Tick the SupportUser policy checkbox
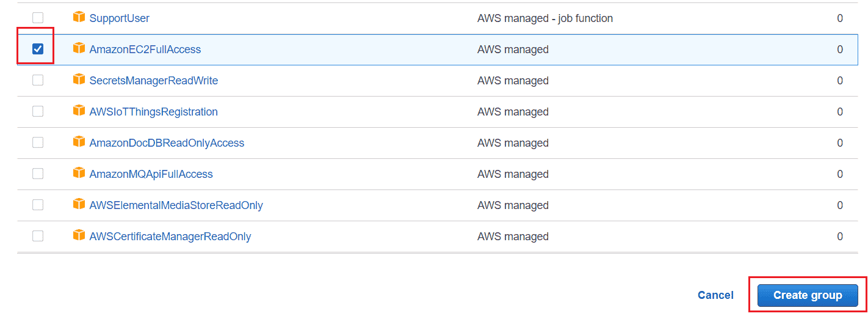The width and height of the screenshot is (868, 316). [38, 18]
